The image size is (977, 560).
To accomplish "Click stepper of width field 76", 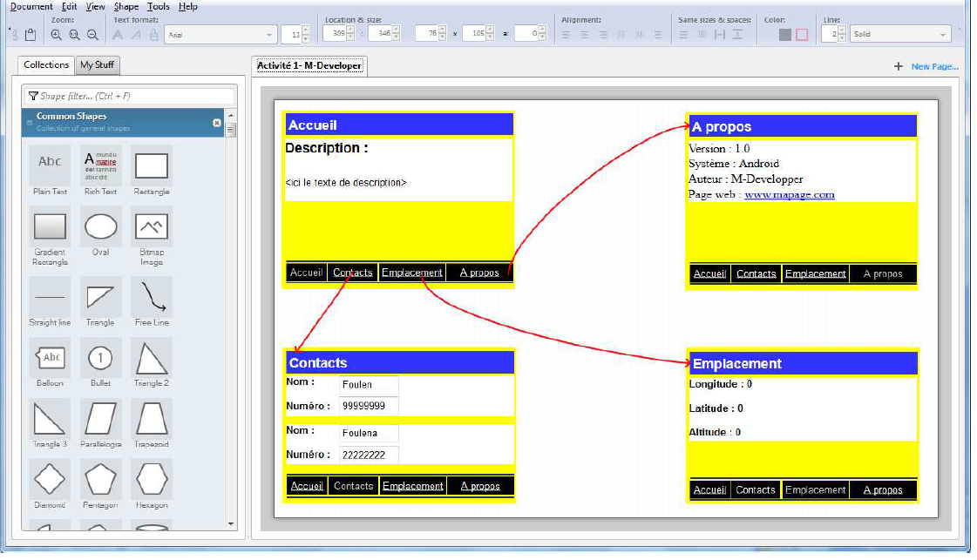I will (442, 34).
